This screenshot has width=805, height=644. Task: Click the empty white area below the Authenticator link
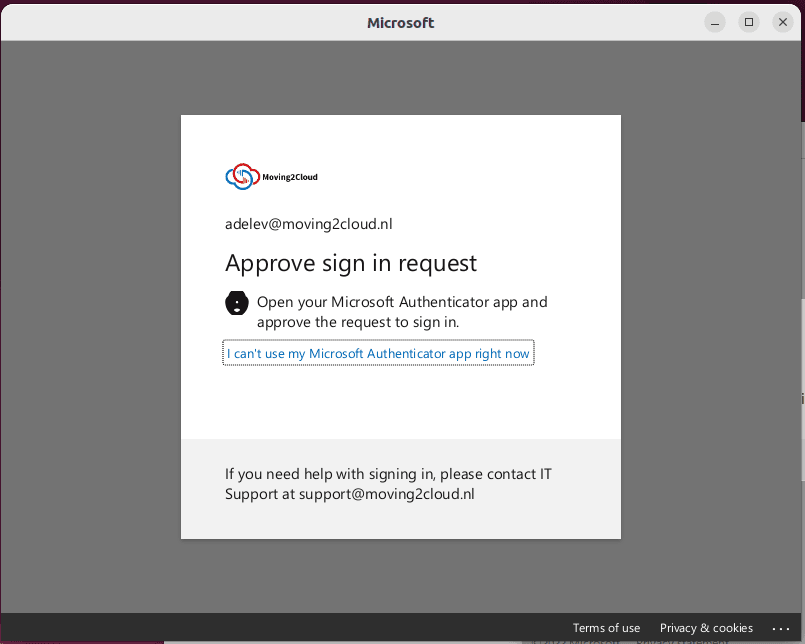point(400,405)
